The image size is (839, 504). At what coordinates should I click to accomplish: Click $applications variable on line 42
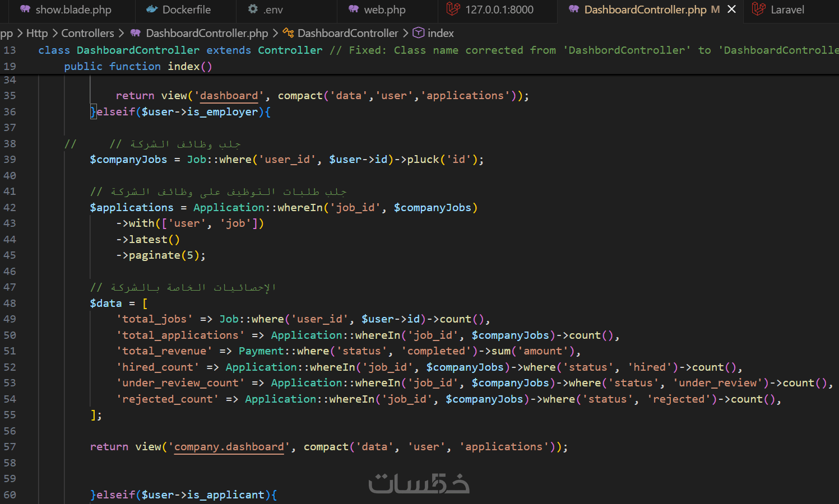click(132, 208)
